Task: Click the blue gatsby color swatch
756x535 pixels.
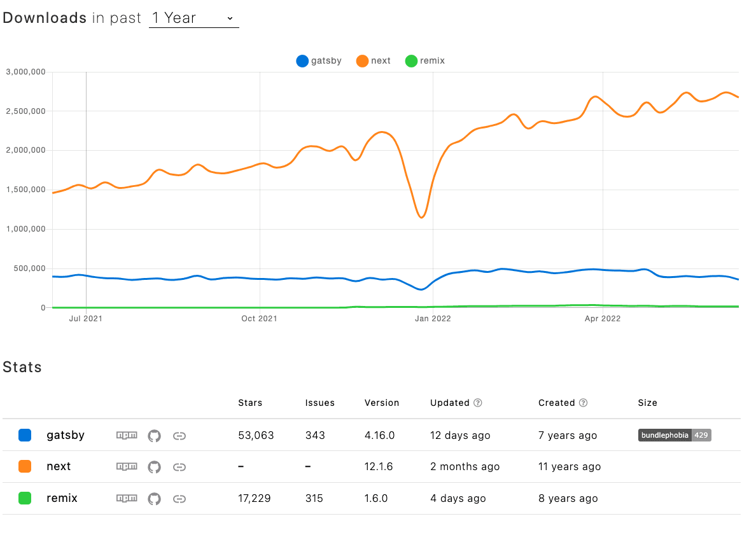Action: click(25, 435)
